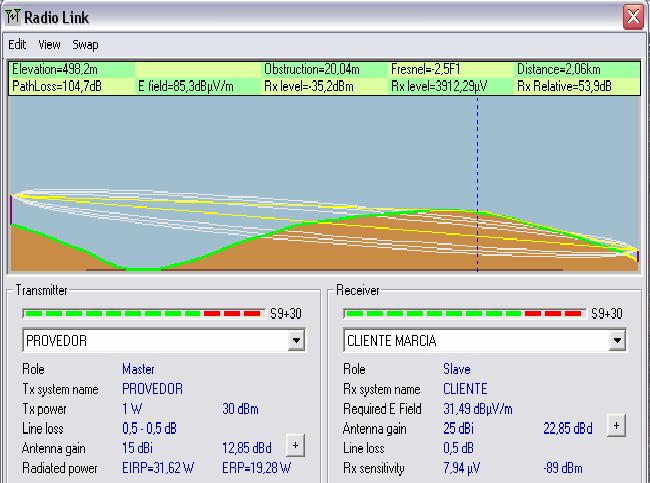The height and width of the screenshot is (483, 650).
Task: Select the CLIENTE MARCIA combo box field
Action: 485,340
